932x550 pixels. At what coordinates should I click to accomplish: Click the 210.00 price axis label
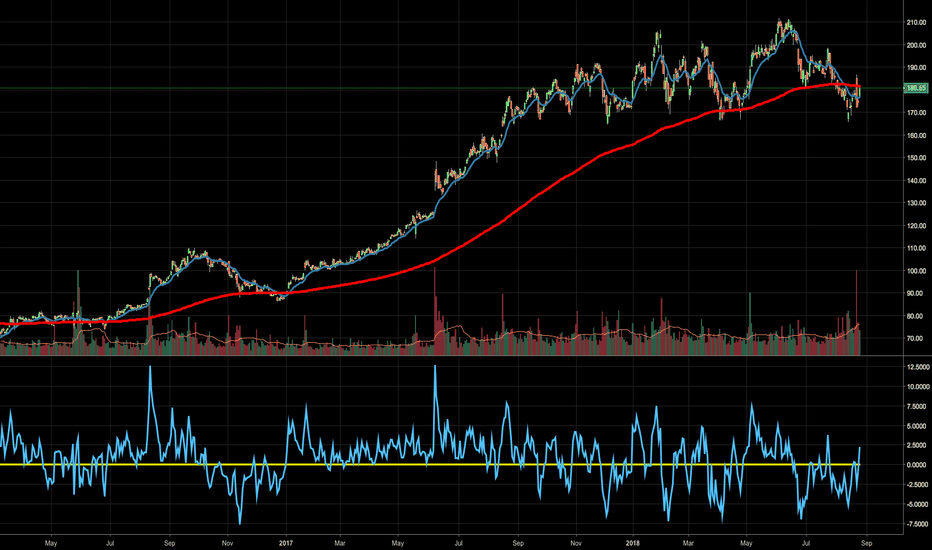(x=916, y=23)
